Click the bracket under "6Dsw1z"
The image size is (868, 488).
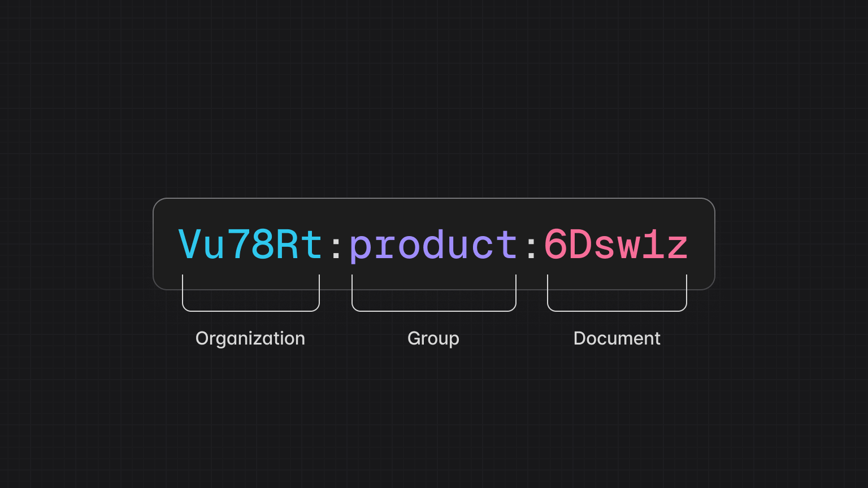click(617, 310)
